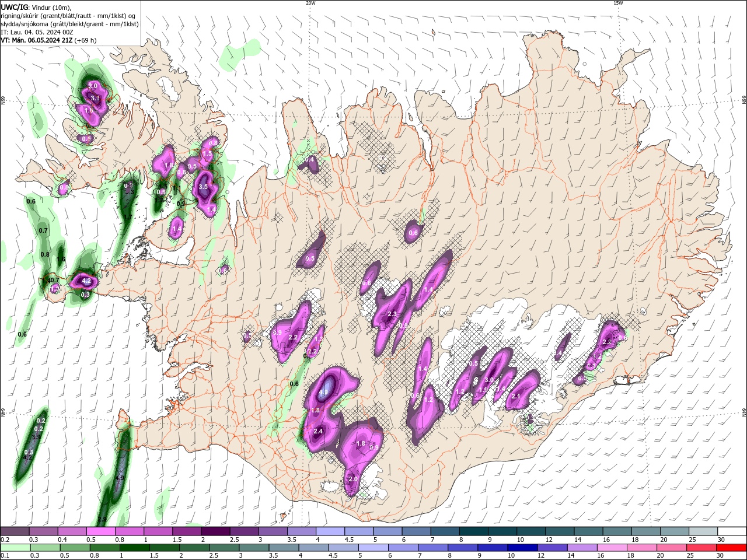Select the dark teal 8 snow legend swatch
Screen dimensions: 747x560
point(473,531)
